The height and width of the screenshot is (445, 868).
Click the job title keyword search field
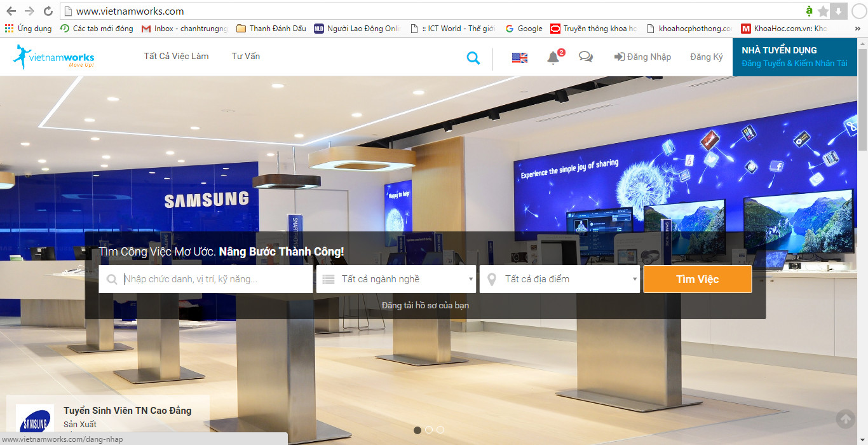(206, 279)
